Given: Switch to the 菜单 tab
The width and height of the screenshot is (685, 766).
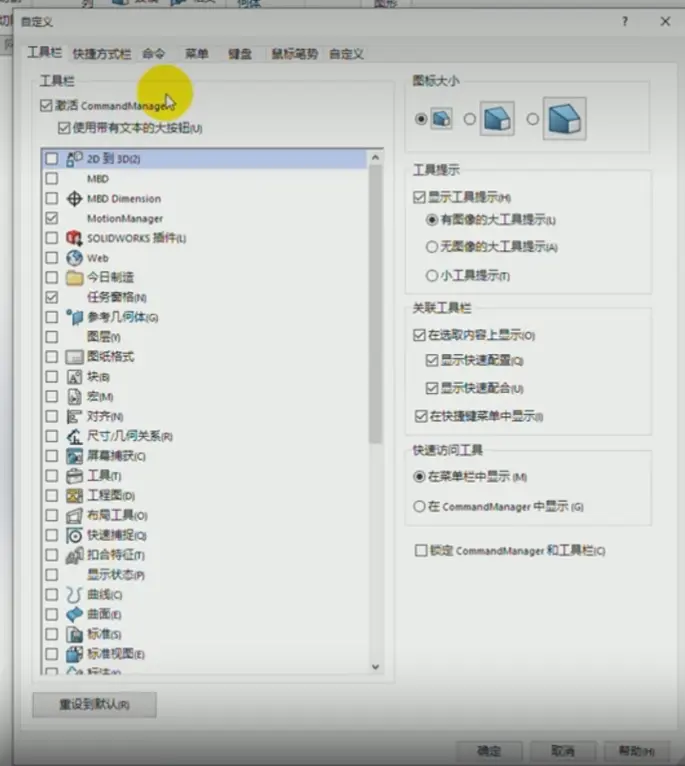Looking at the screenshot, I should (x=197, y=54).
